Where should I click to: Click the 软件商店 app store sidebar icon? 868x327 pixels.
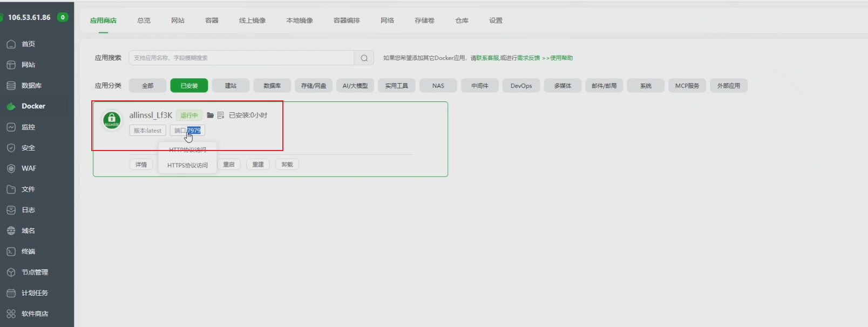11,314
